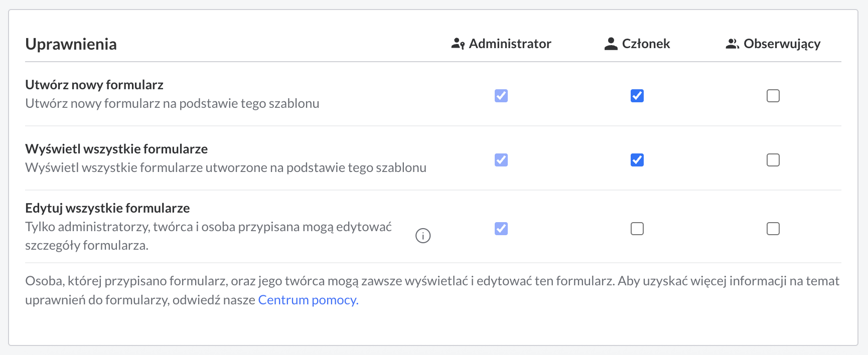This screenshot has height=355, width=868.
Task: Enable Obserwujący for Wyświetl wszystkie formularze
Action: (773, 160)
